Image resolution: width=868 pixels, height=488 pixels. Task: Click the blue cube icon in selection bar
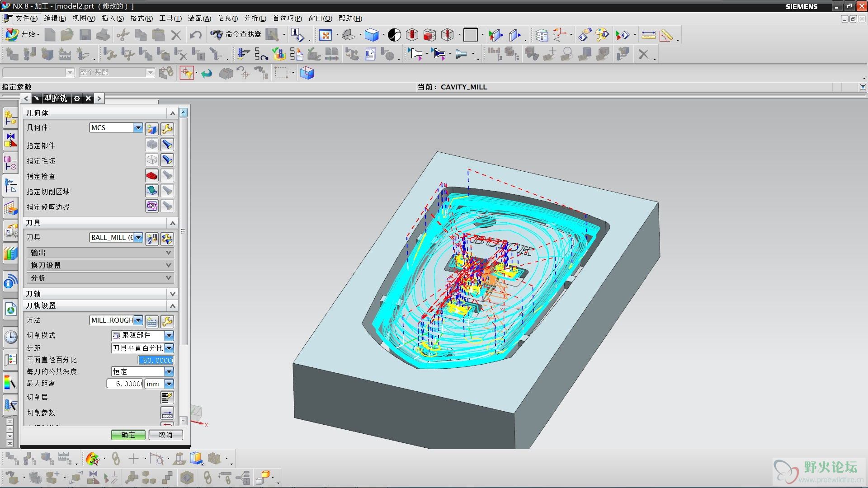(x=307, y=73)
